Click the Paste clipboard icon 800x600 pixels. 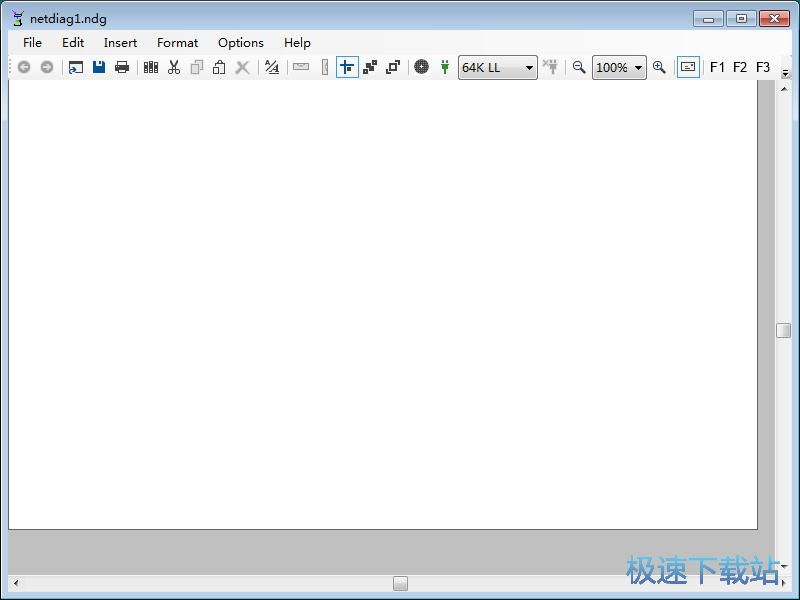(219, 67)
